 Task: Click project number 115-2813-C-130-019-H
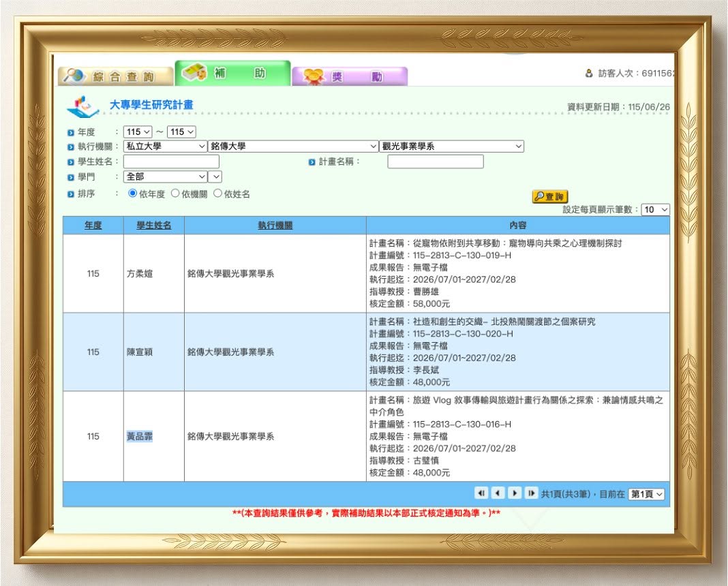(462, 256)
